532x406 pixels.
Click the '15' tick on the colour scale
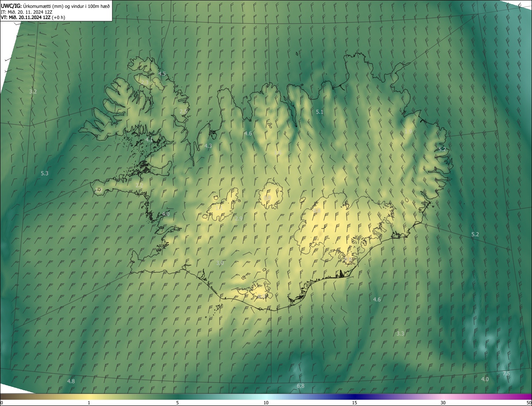(355, 403)
